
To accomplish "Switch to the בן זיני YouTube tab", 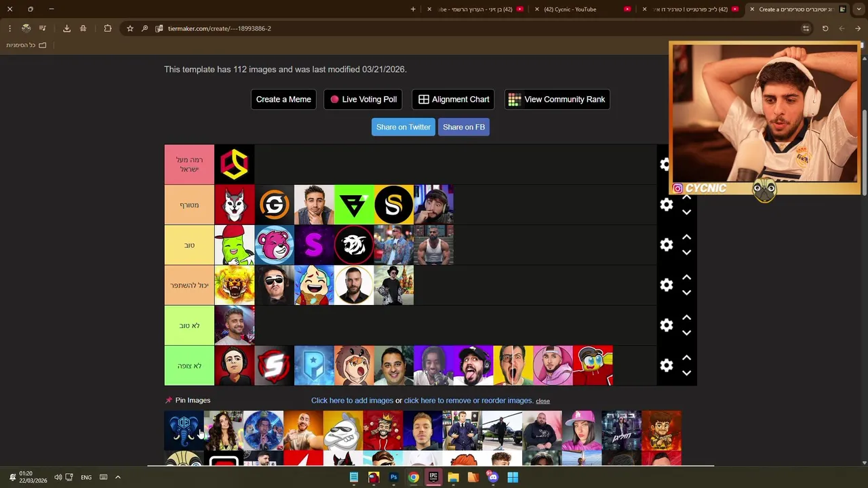I will point(476,9).
